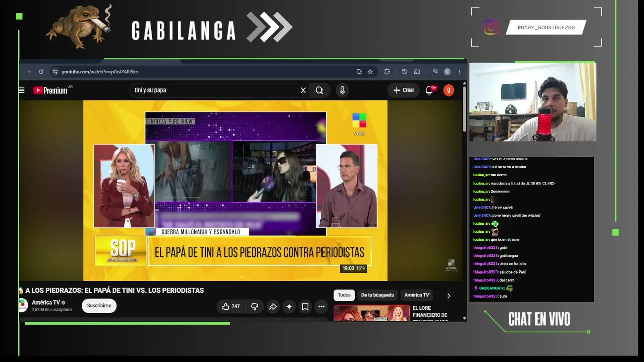
Task: Save the video with the bookmark button
Action: pos(305,306)
